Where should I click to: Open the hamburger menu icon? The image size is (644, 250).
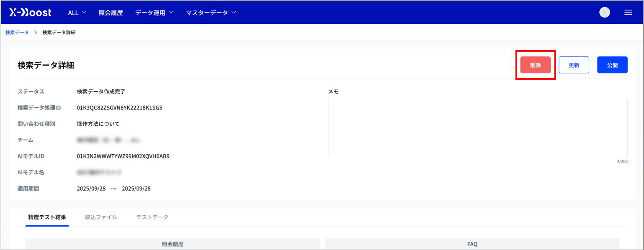point(628,13)
